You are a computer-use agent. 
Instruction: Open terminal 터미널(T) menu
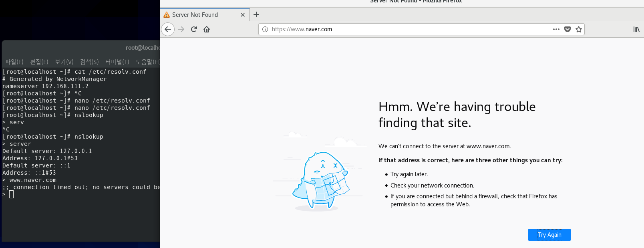(117, 62)
